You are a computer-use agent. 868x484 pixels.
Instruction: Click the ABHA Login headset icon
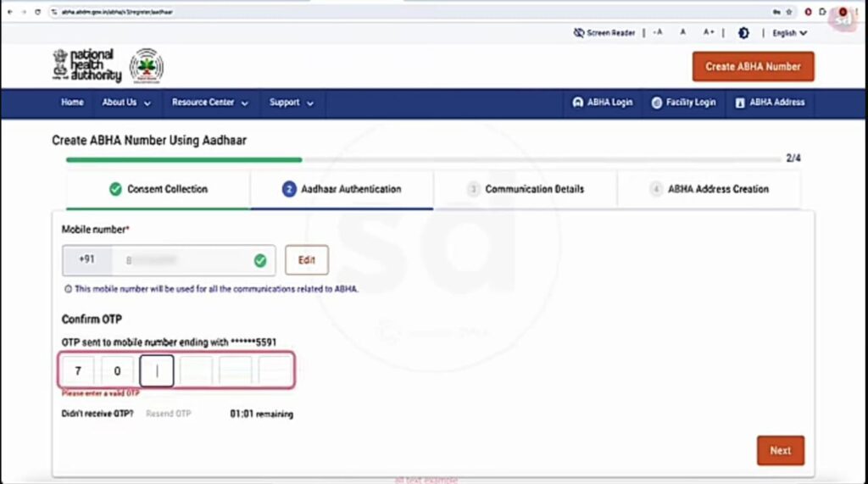tap(577, 103)
